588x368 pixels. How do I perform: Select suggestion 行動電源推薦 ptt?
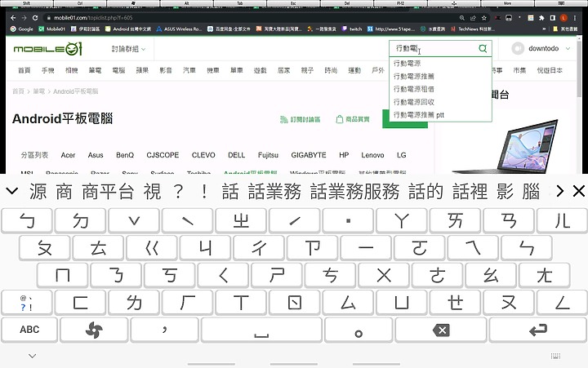(441, 115)
